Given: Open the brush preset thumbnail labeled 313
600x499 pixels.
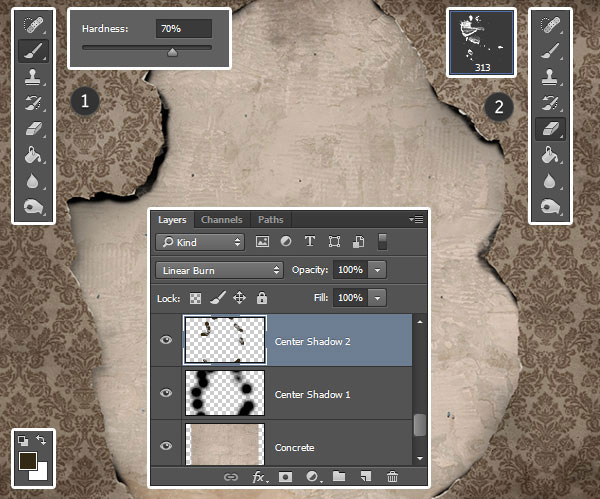Looking at the screenshot, I should 481,42.
